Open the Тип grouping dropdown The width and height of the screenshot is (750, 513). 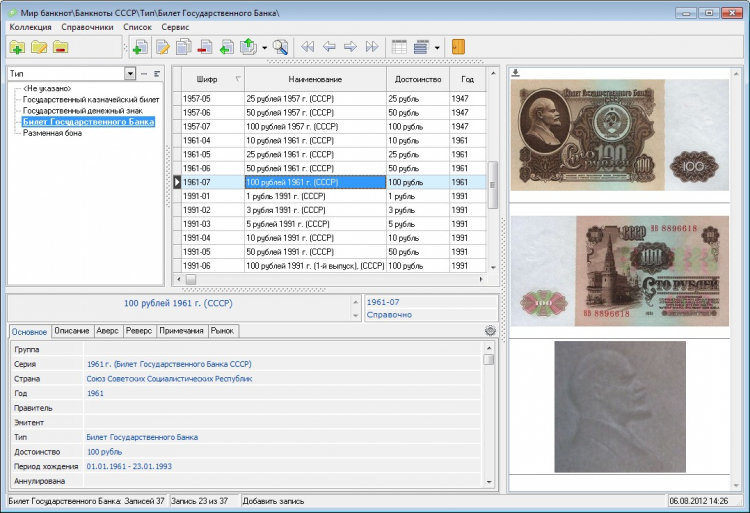130,74
